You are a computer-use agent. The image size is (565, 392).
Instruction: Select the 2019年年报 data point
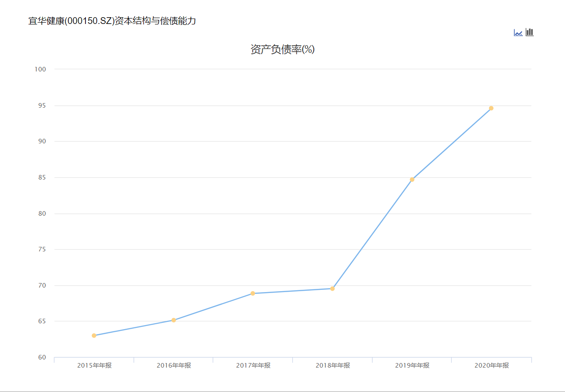(412, 179)
